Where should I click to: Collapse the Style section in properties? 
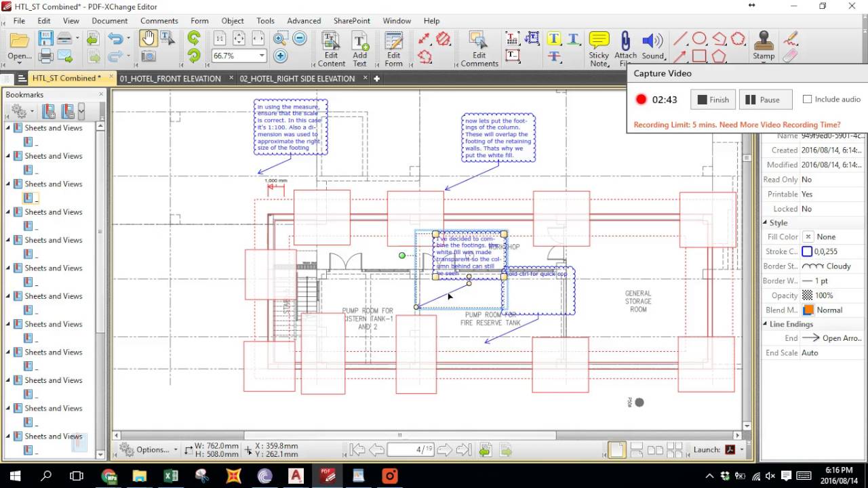click(x=766, y=222)
